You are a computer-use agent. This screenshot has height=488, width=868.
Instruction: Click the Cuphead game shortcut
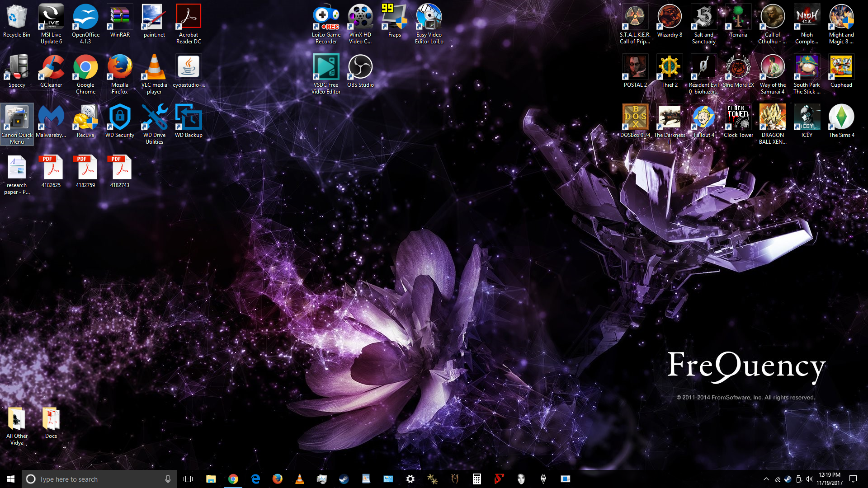(x=841, y=71)
